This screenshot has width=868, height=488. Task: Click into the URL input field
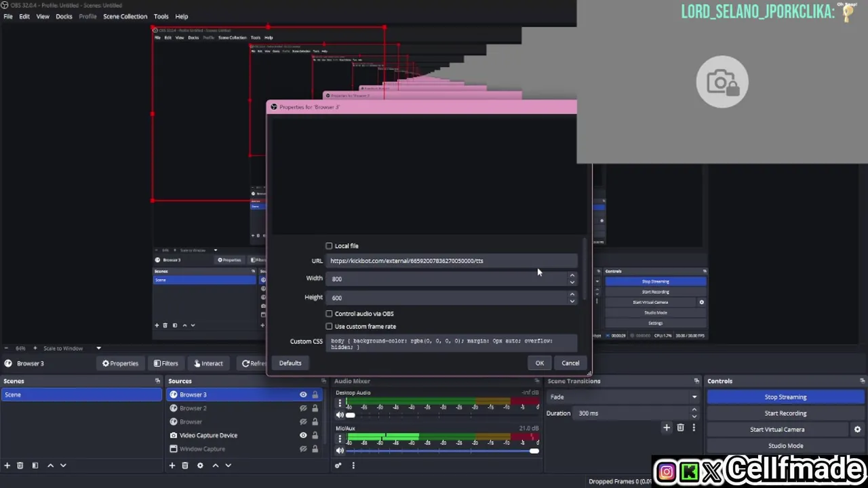[x=452, y=261]
